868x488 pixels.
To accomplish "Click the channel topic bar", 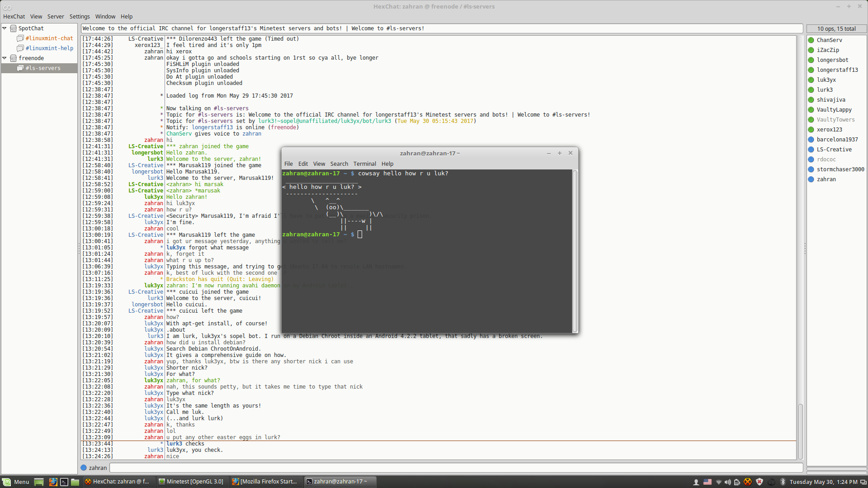I will (x=442, y=28).
